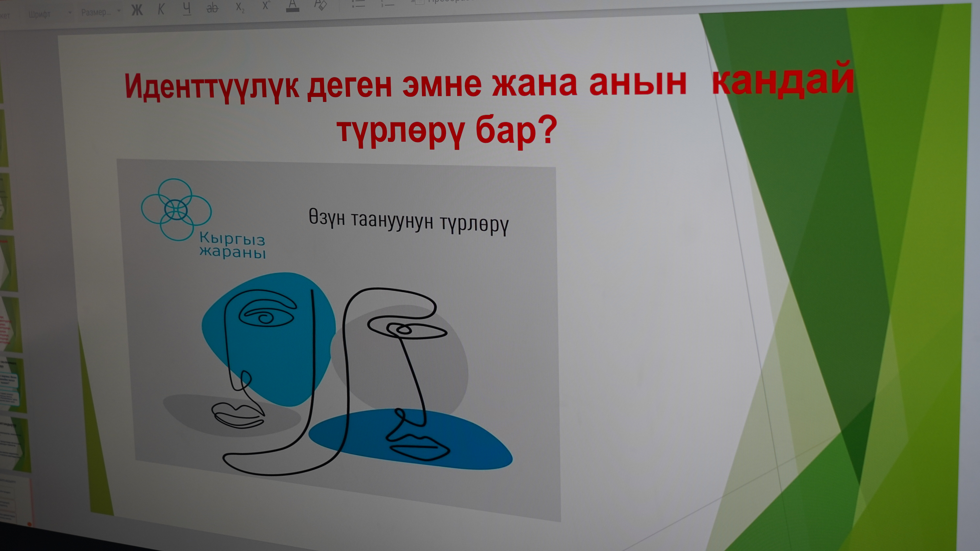Image resolution: width=980 pixels, height=551 pixels.
Task: Toggle bold formatting (Ж)
Action: click(137, 10)
